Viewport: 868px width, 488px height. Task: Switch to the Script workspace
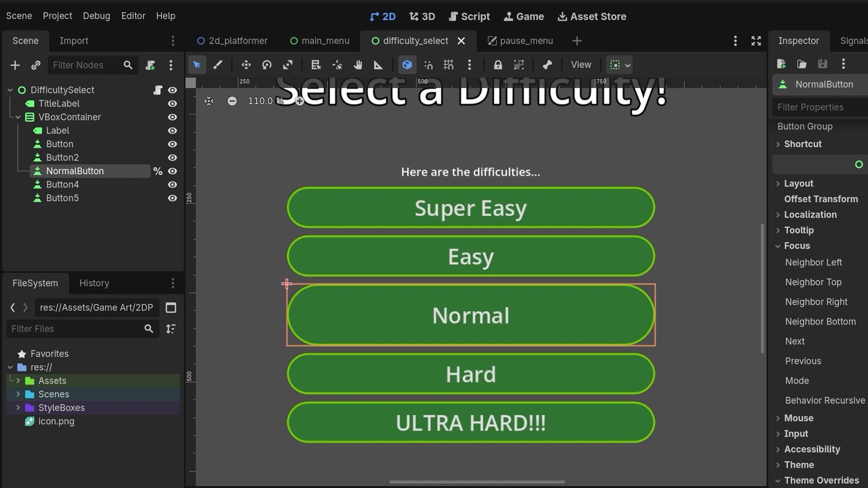(469, 17)
